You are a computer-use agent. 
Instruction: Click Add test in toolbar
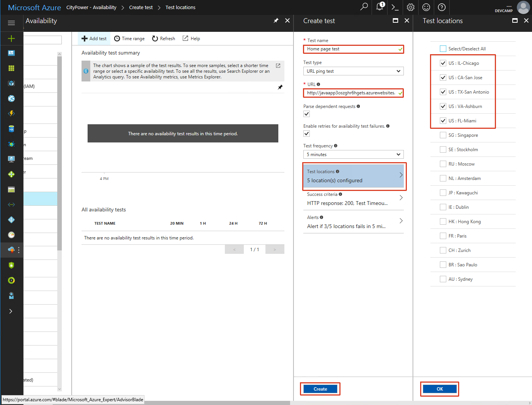click(94, 39)
